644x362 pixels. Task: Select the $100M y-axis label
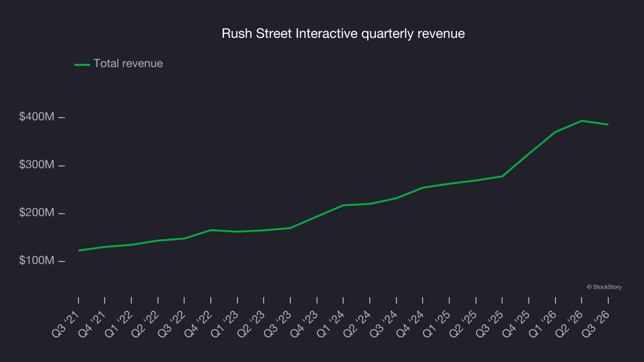coord(37,261)
